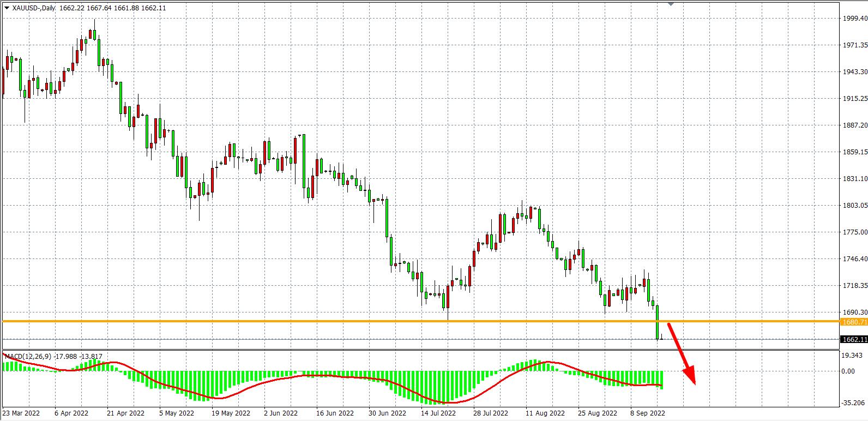Screen dimensions: 868x421
Task: Click the 11 Aug 2022 date label
Action: [541, 413]
